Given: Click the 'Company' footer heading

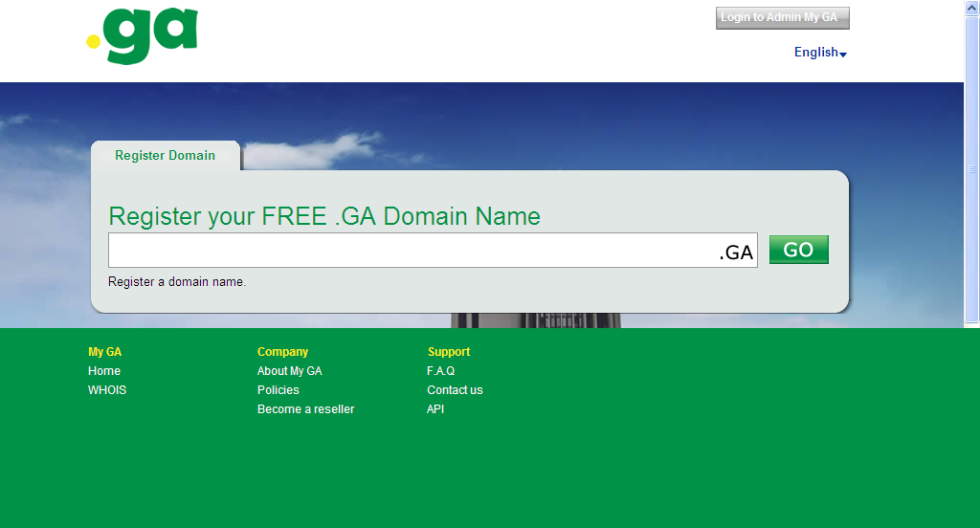Looking at the screenshot, I should click(282, 352).
